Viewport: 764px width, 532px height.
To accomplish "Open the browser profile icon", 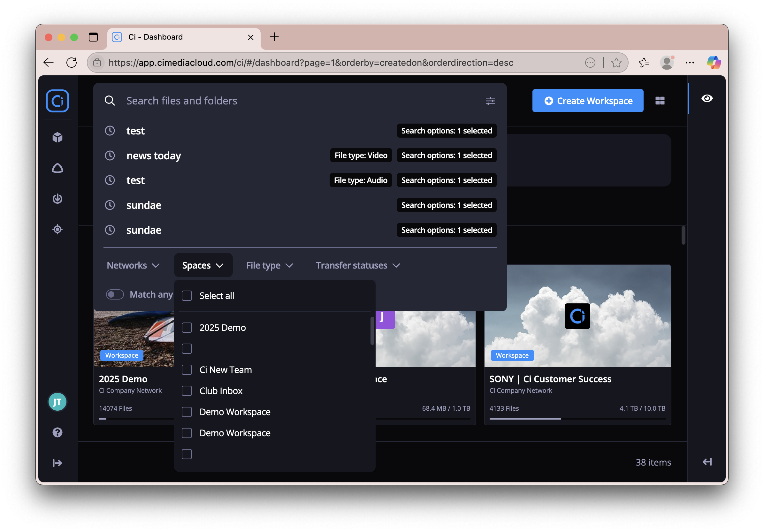I will coord(667,63).
